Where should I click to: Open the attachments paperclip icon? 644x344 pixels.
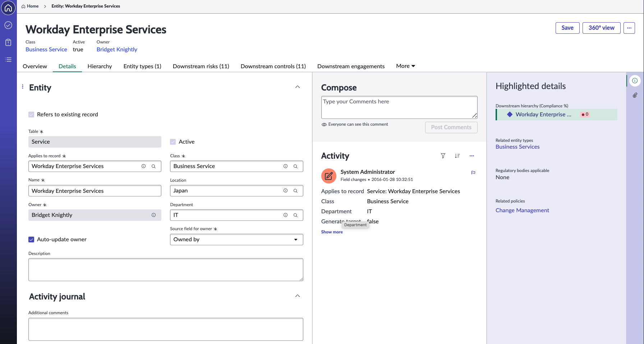[635, 95]
